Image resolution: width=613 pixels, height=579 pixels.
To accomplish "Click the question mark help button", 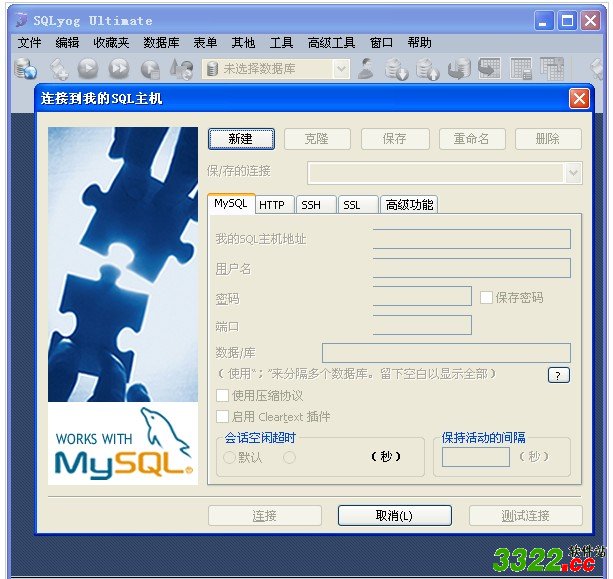I will click(x=559, y=375).
